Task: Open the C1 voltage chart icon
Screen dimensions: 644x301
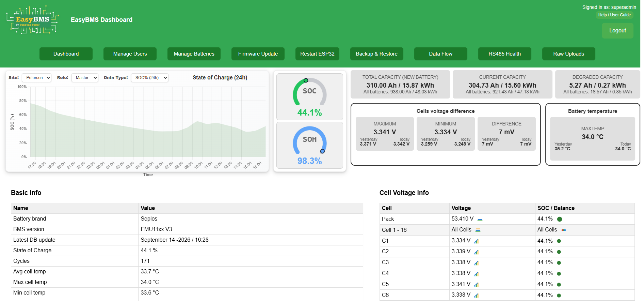Action: coord(477,241)
